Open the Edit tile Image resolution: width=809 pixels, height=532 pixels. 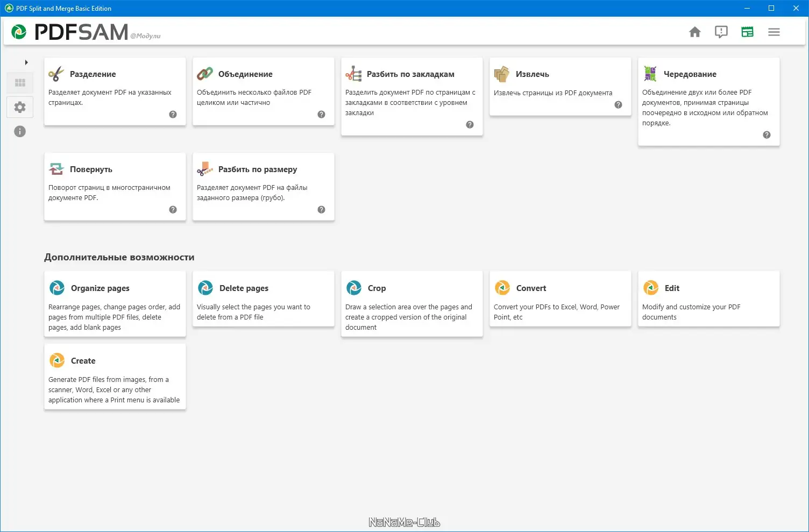click(709, 299)
